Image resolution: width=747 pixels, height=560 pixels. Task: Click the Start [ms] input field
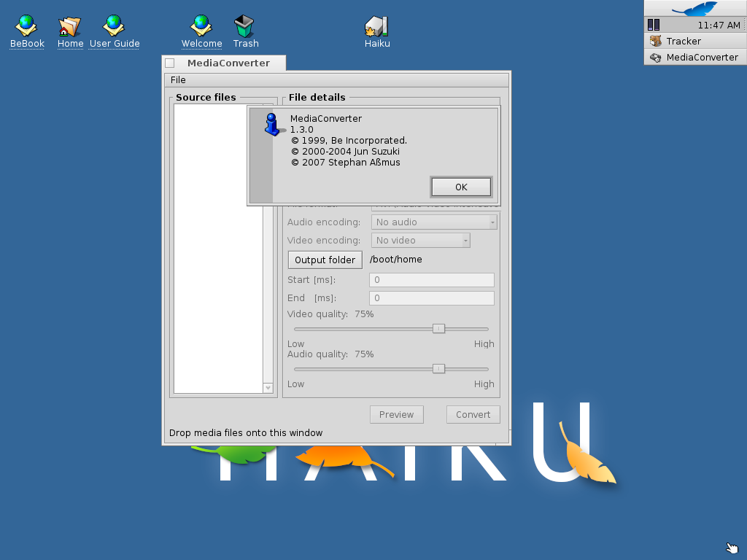(x=432, y=280)
